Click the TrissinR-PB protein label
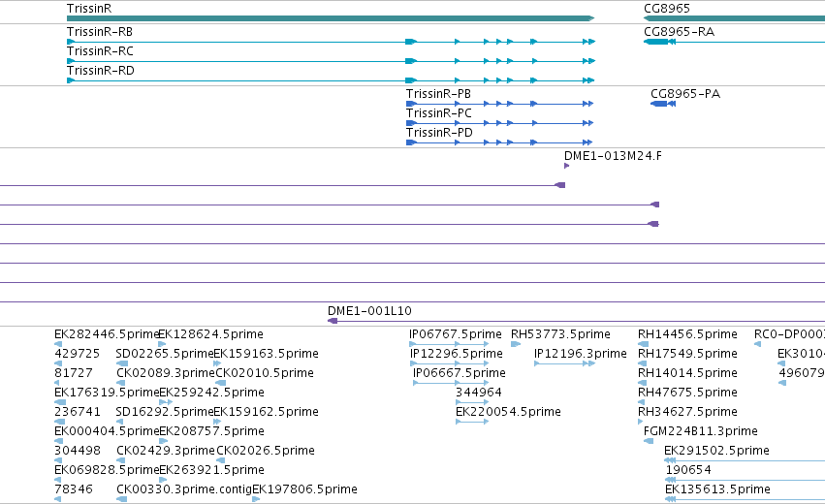The height and width of the screenshot is (504, 825). (438, 94)
